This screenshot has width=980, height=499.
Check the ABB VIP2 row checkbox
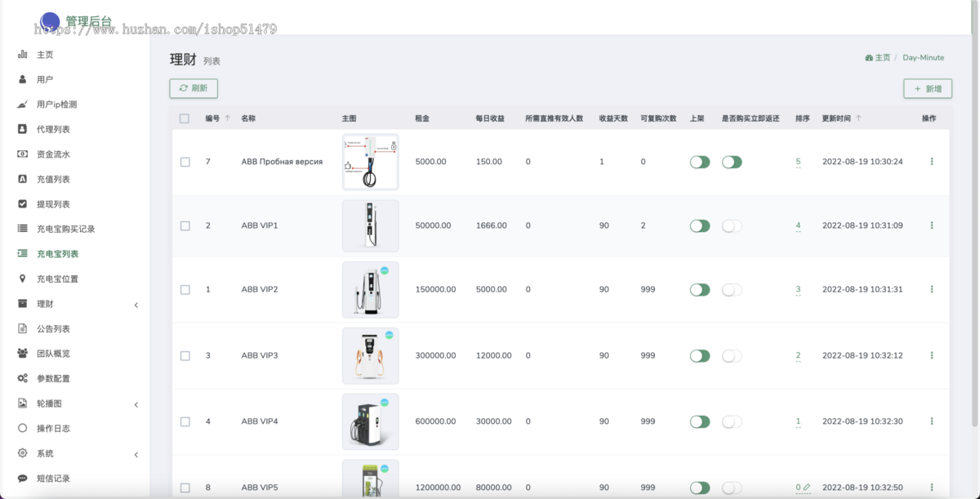(185, 289)
